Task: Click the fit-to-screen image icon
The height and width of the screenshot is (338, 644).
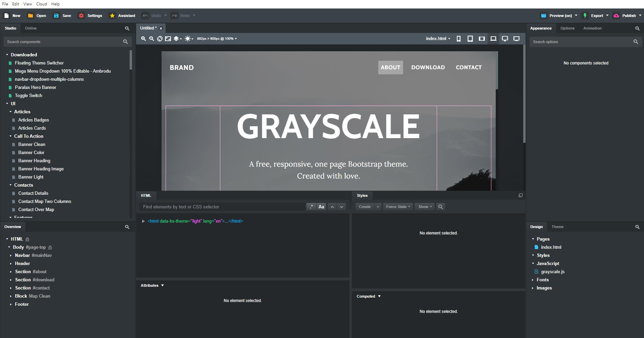Action: pyautogui.click(x=168, y=39)
